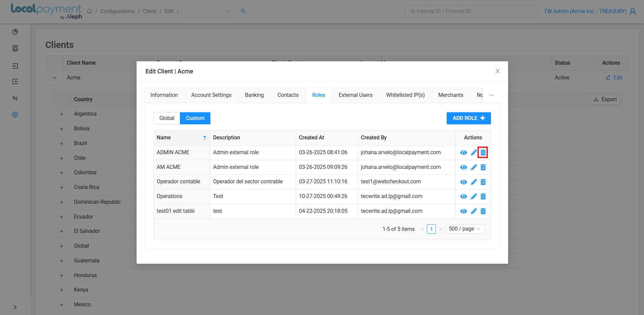
Task: Show more tabs via ellipsis
Action: coord(492,95)
